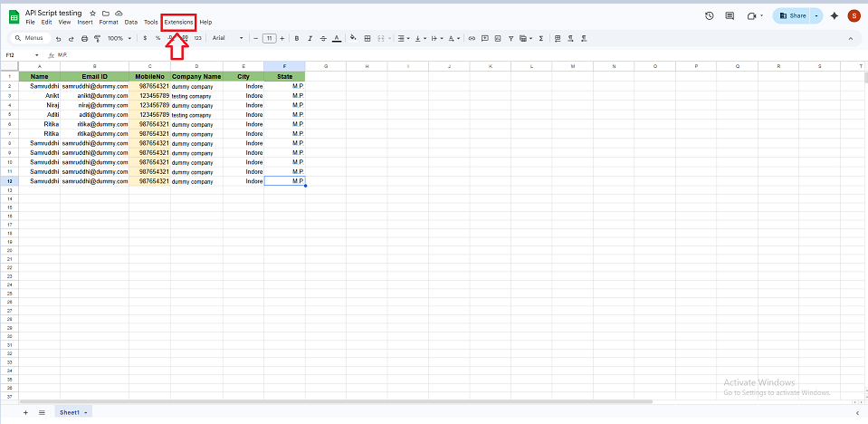Click the Share button
Viewport: 868px width, 424px height.
792,15
